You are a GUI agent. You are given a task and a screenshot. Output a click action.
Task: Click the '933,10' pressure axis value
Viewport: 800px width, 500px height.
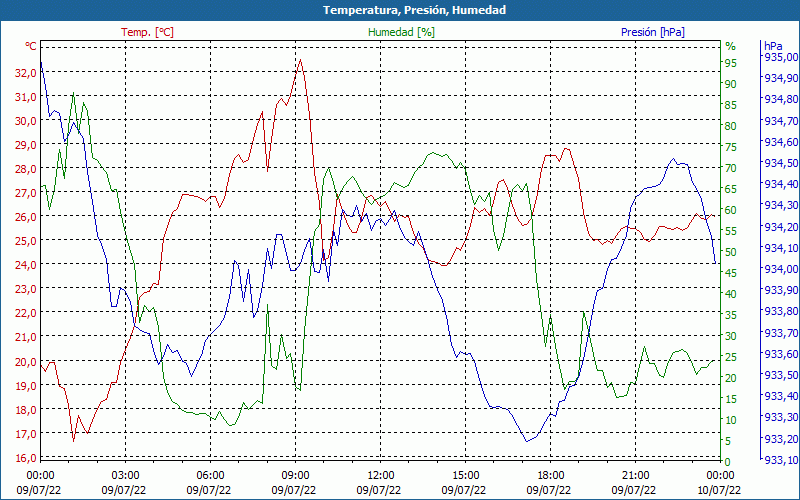(781, 460)
